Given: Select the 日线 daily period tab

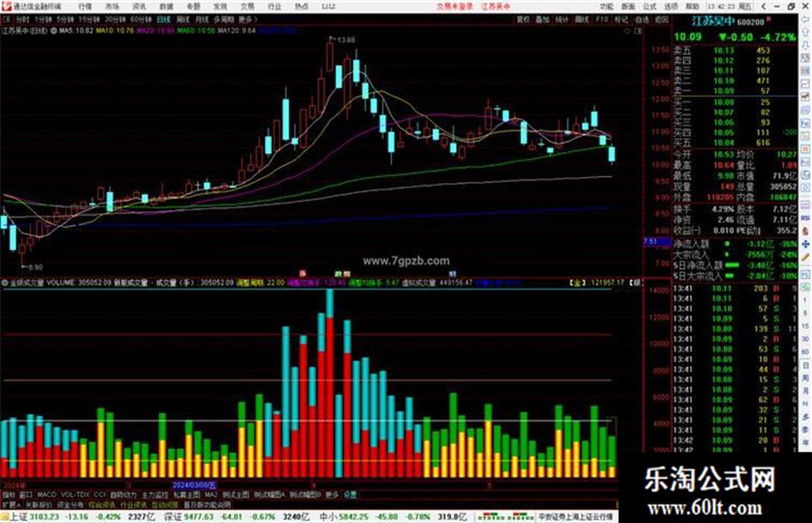Looking at the screenshot, I should click(163, 19).
